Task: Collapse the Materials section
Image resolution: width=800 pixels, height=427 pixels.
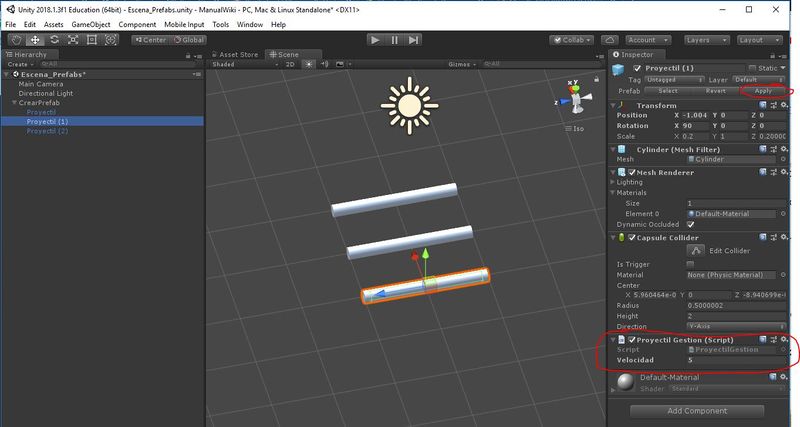Action: [613, 192]
